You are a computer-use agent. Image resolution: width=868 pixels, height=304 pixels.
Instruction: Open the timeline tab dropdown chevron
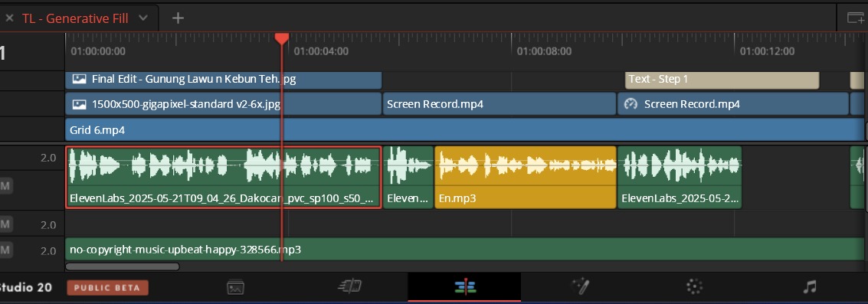tap(142, 18)
